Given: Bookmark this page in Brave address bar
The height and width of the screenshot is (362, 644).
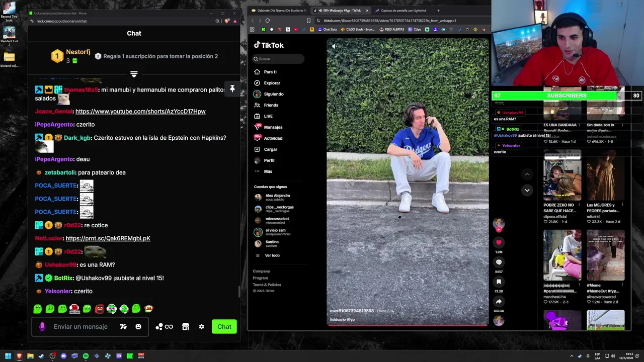Looking at the screenshot, I should pos(308,21).
